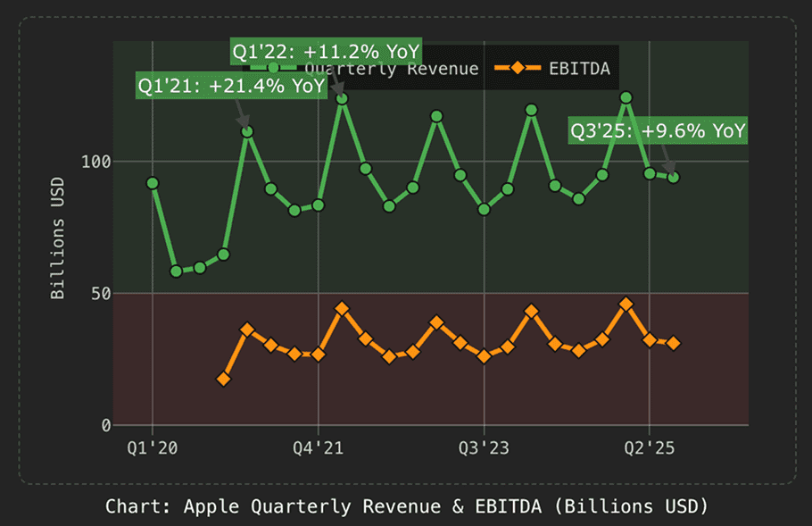812x526 pixels.
Task: Select the Q4'21 axis label
Action: (319, 447)
